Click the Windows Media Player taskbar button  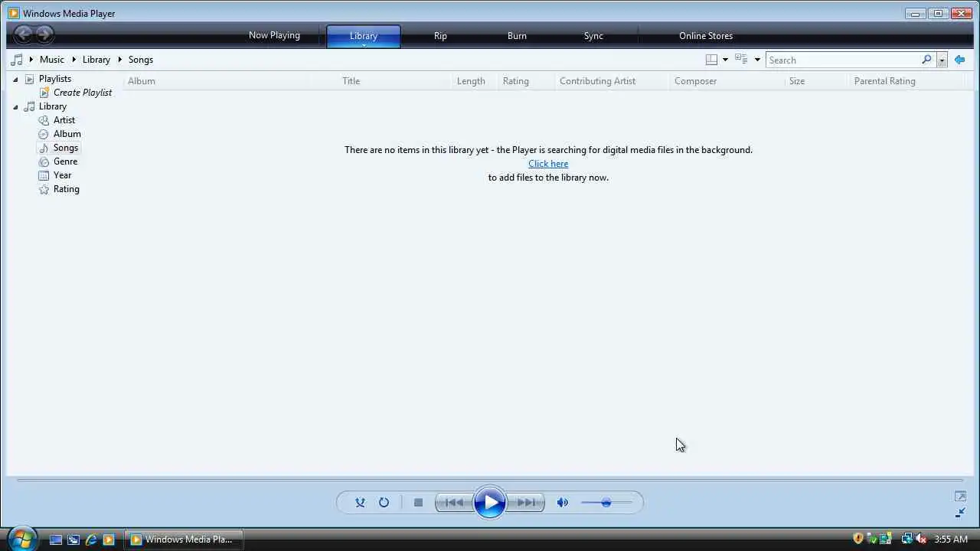(x=184, y=540)
